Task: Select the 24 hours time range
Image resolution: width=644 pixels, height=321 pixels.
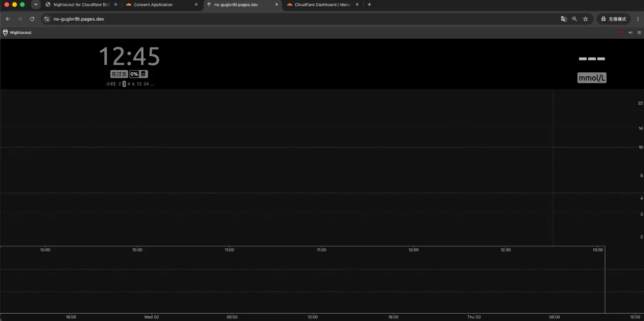Action: pos(146,84)
